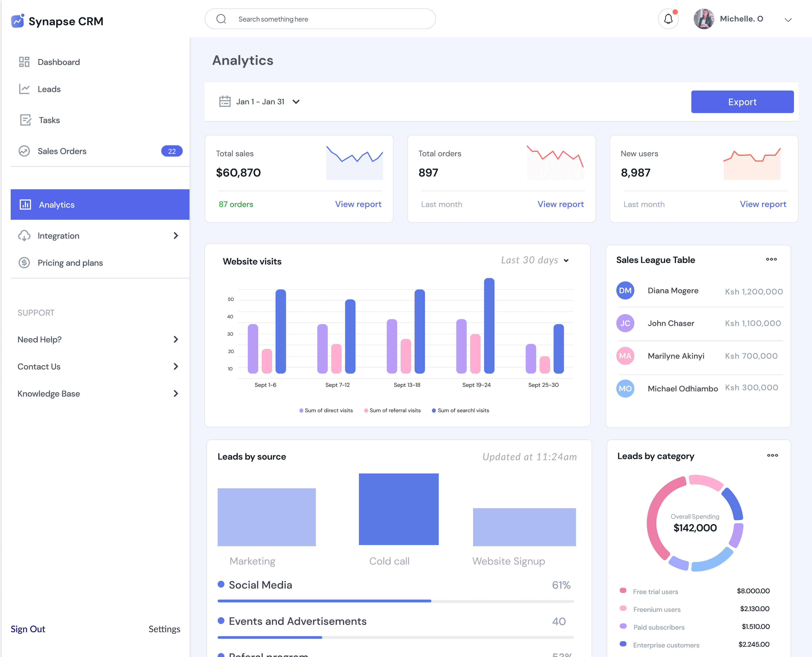The height and width of the screenshot is (657, 812).
Task: Click the Total sales sparkline chart
Action: (x=354, y=163)
